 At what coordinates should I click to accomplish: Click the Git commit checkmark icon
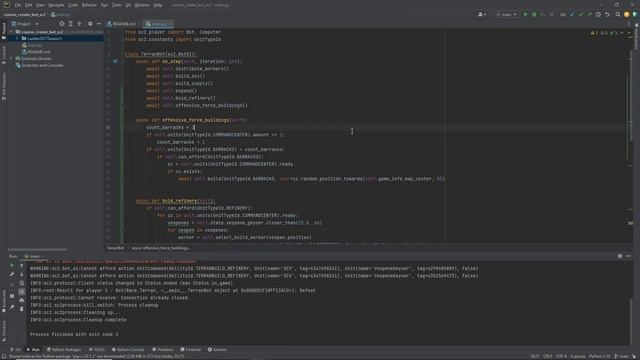[x=581, y=14]
